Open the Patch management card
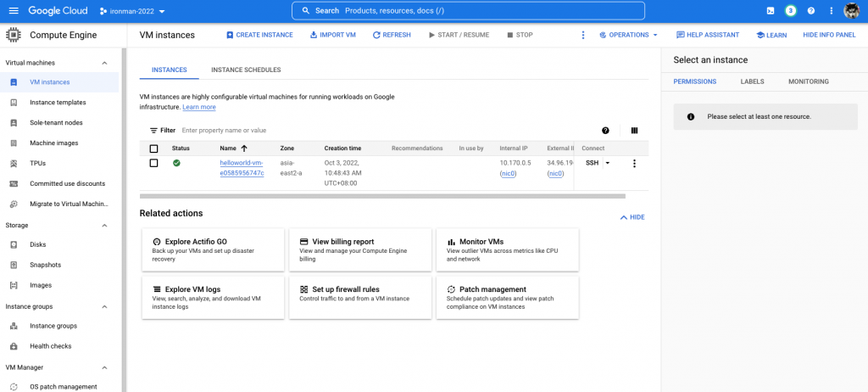This screenshot has height=392, width=868. [x=508, y=298]
